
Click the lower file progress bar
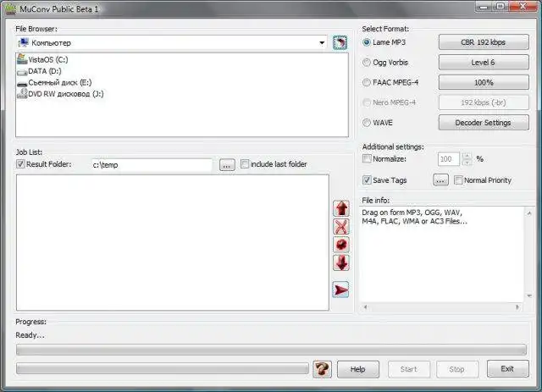coord(163,368)
